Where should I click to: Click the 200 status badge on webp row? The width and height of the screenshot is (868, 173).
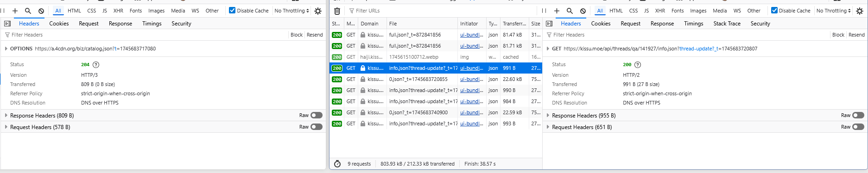click(x=337, y=57)
